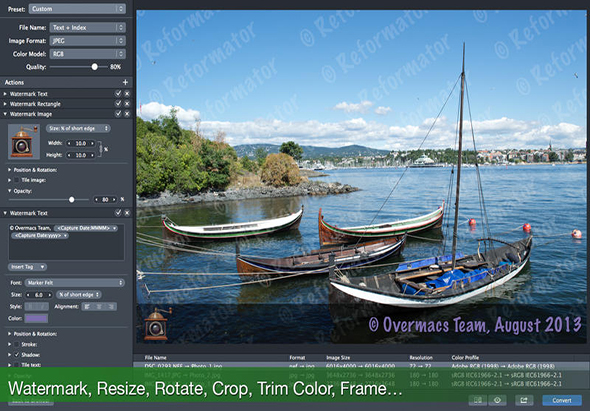Collapse the lower Watermark Text action
The height and width of the screenshot is (411, 590).
pos(5,213)
